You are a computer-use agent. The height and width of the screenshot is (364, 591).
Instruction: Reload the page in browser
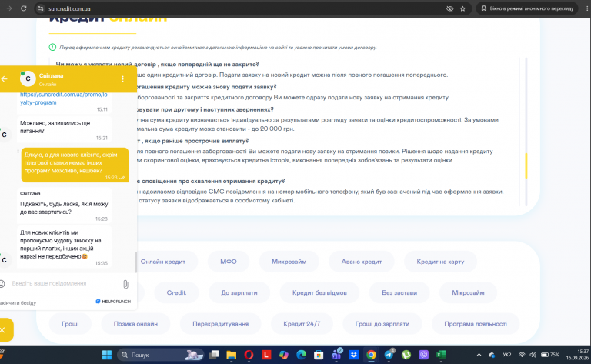click(23, 8)
